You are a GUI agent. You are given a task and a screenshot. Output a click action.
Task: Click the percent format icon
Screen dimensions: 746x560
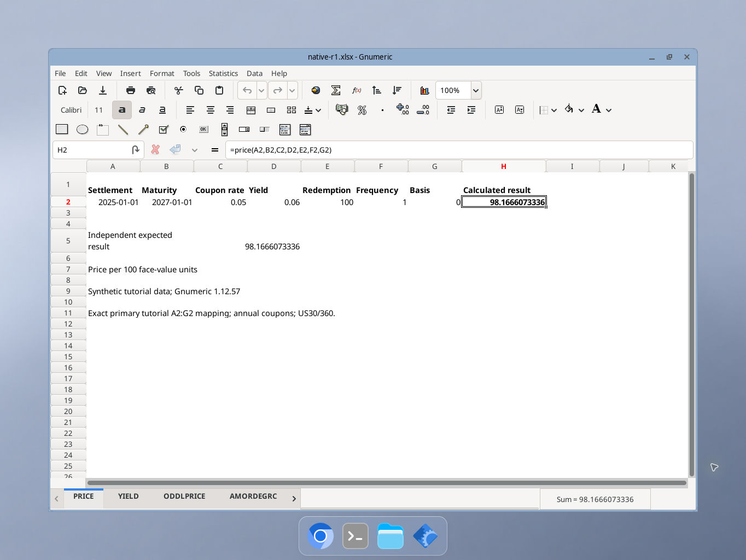(x=362, y=110)
